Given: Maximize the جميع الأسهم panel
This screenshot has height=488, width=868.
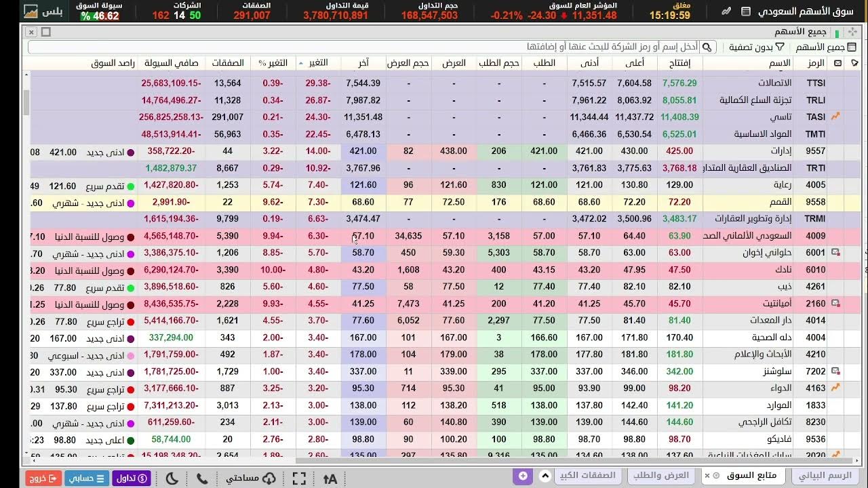Looking at the screenshot, I should [46, 32].
